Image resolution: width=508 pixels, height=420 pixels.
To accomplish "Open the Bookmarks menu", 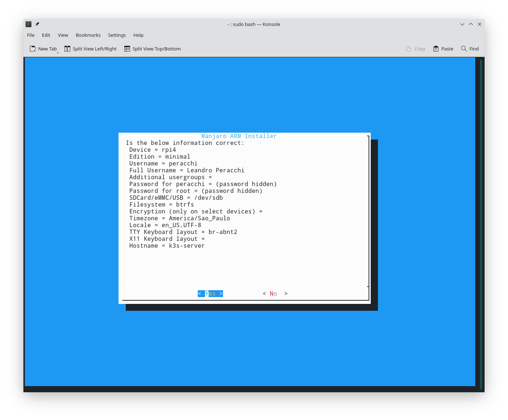I will pos(88,35).
